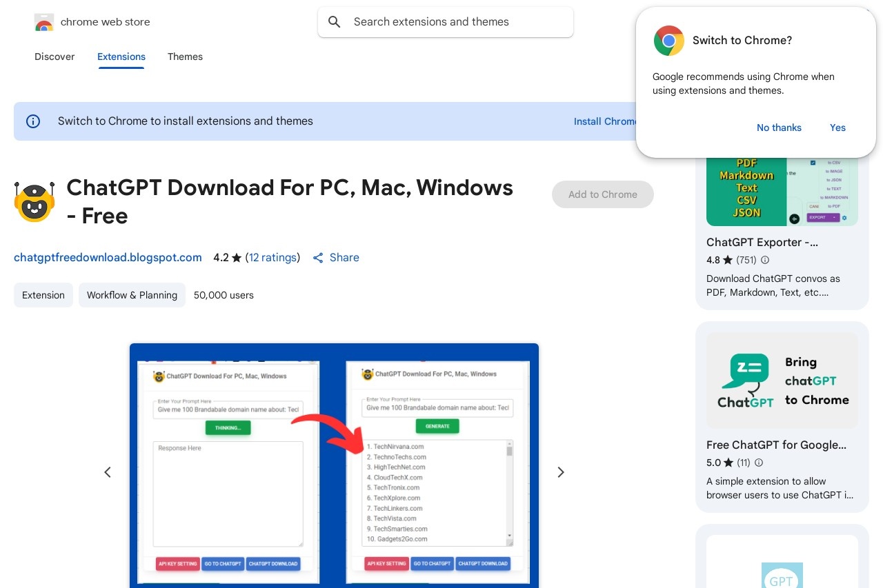Open the Discover tab
Screen dimensions: 883x588
(54, 57)
